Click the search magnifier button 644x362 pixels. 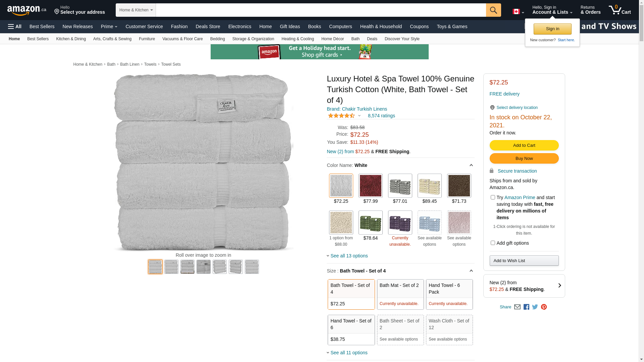[x=493, y=10]
